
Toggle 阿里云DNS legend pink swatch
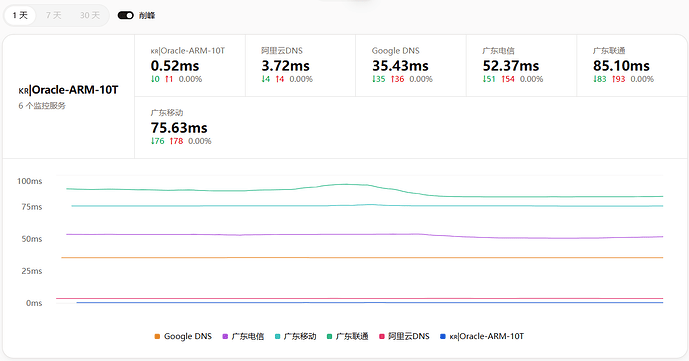pos(382,336)
